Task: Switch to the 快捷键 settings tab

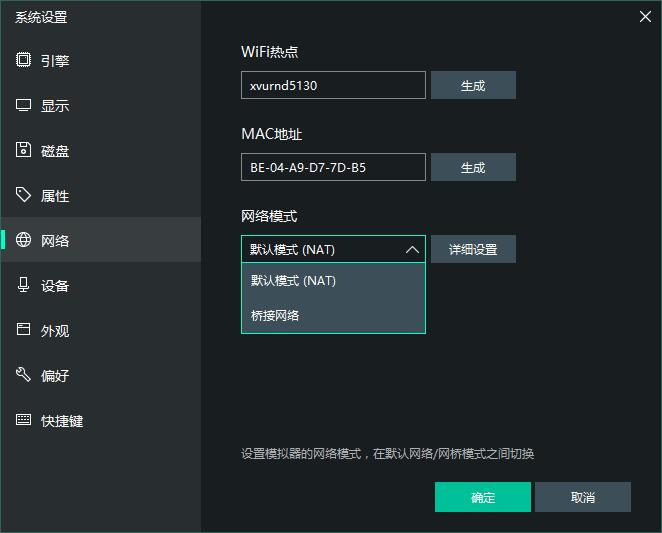Action: click(x=61, y=421)
